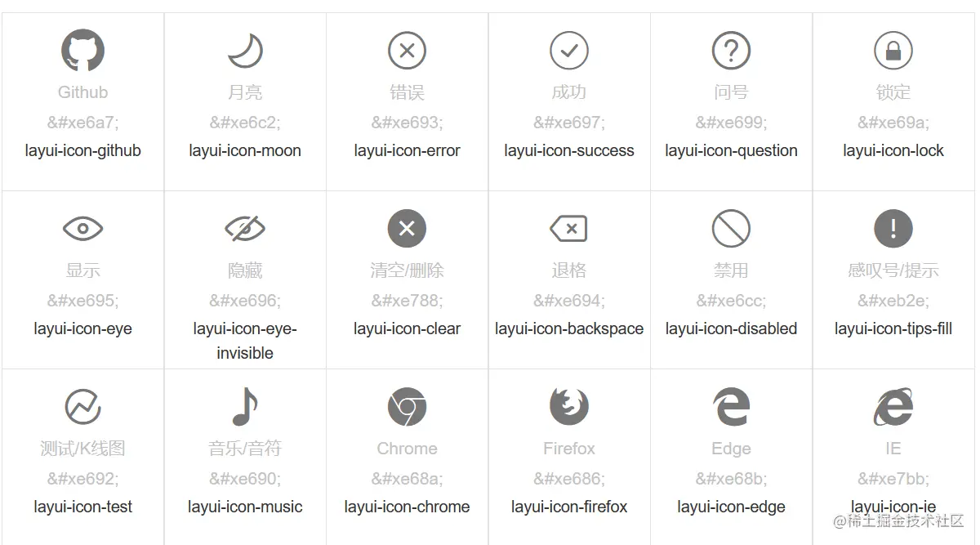Select the moon crescent icon
Viewport: 980px width, 545px height.
245,51
